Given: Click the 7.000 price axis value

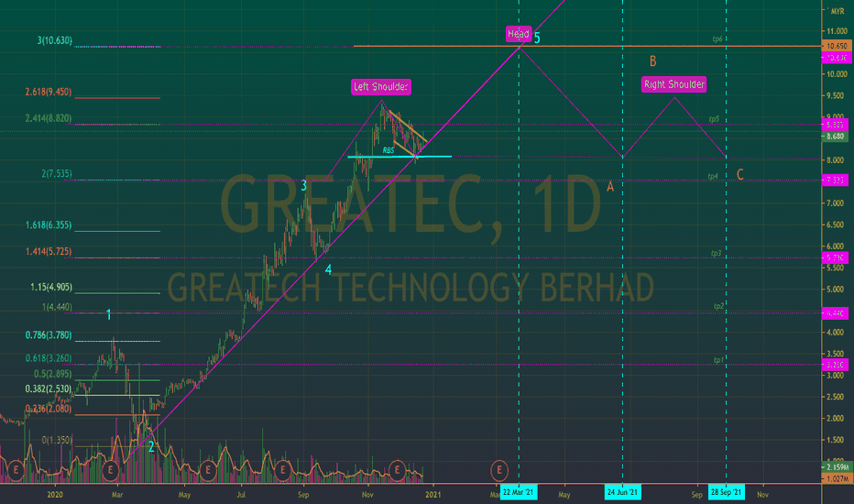Looking at the screenshot, I should point(837,203).
